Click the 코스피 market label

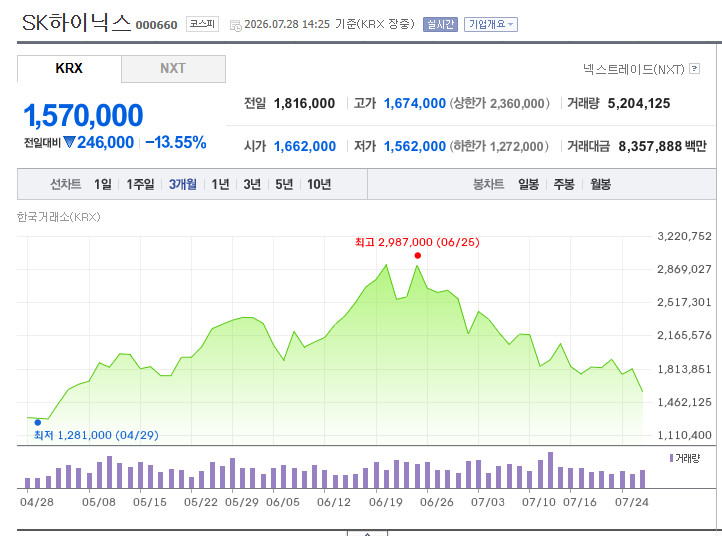coord(203,24)
